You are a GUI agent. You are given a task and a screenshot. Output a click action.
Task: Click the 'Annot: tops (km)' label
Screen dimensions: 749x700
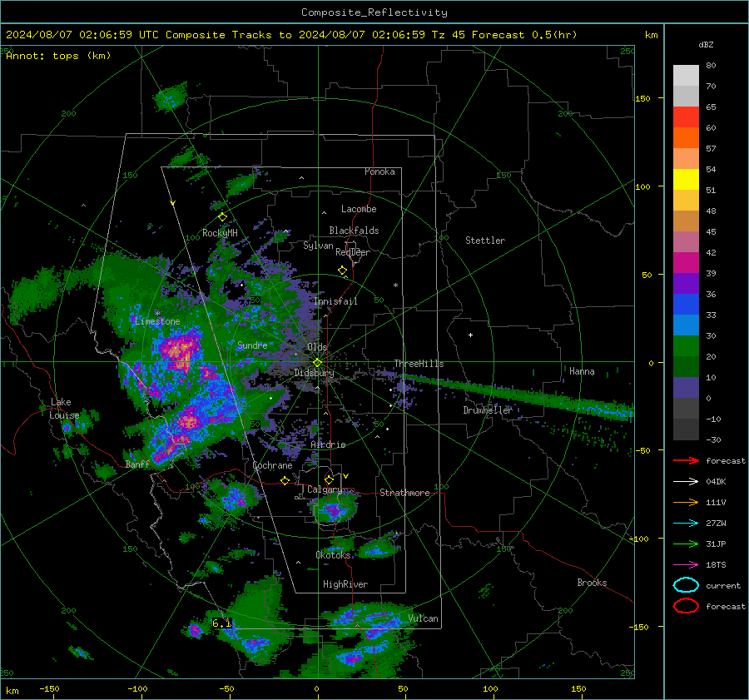[x=58, y=56]
